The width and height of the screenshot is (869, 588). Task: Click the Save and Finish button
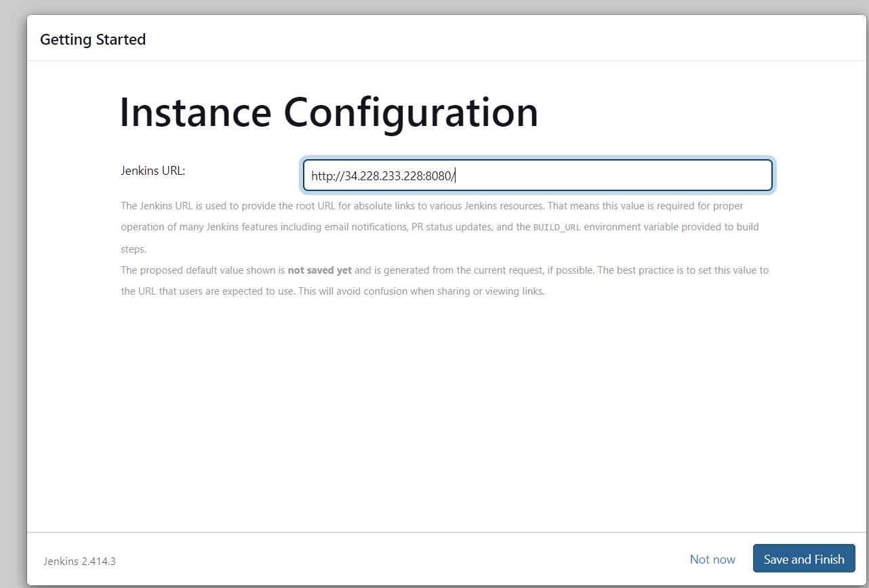point(804,559)
